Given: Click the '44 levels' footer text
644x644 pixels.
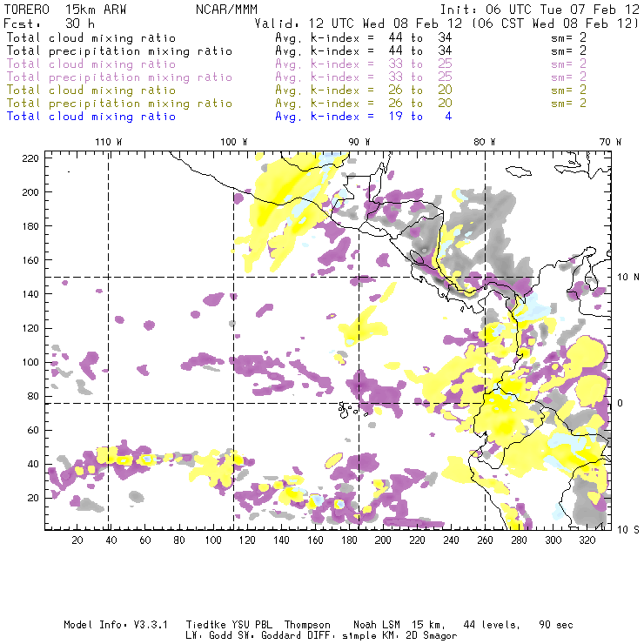Looking at the screenshot, I should click(492, 625).
